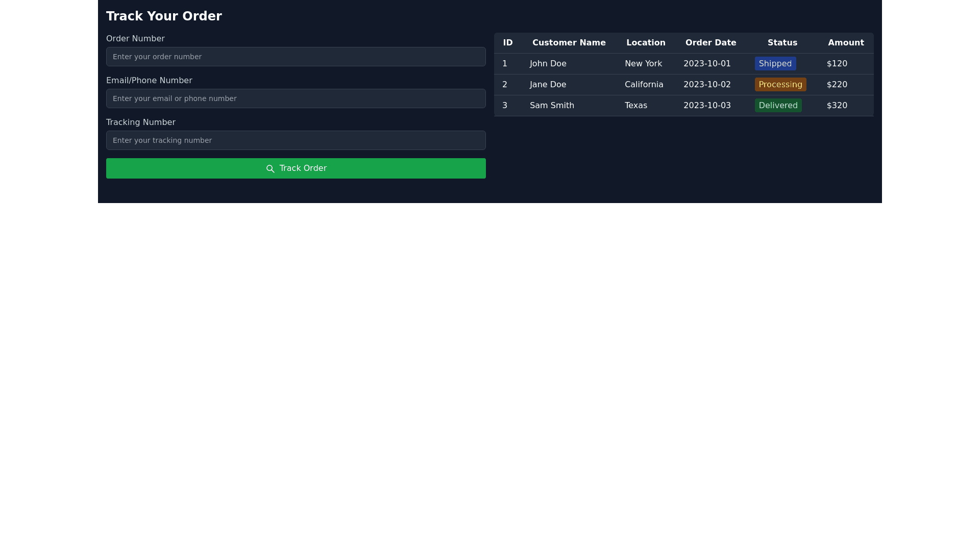The height and width of the screenshot is (551, 980).
Task: Click the magnifier icon in Track Order button
Action: click(271, 169)
